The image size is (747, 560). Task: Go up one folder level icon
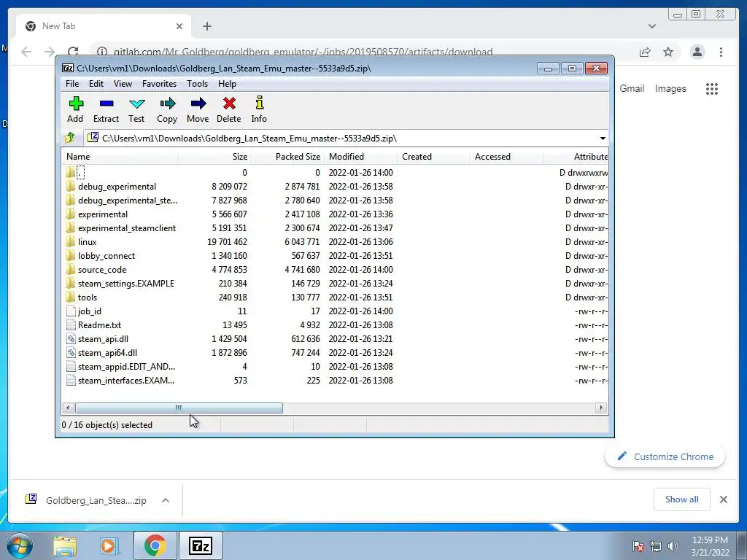[x=70, y=138]
